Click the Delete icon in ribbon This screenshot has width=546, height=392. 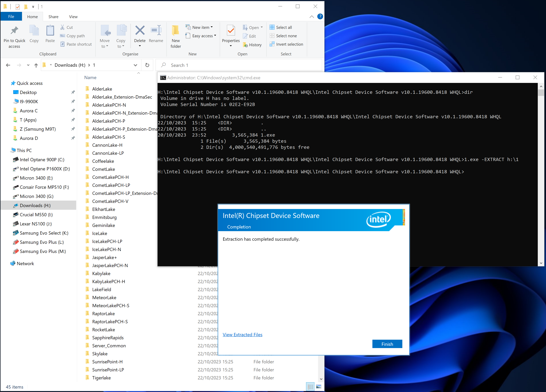pos(140,31)
